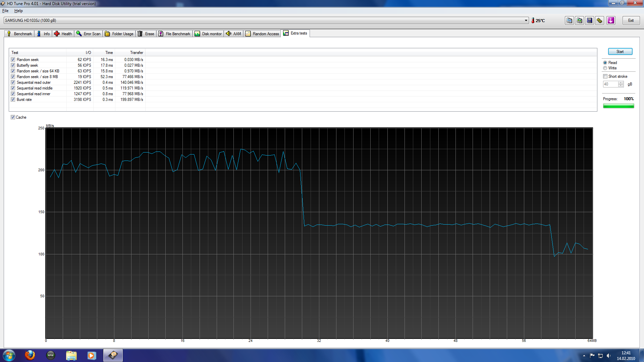Switch to the Error Scan tab

pyautogui.click(x=89, y=34)
